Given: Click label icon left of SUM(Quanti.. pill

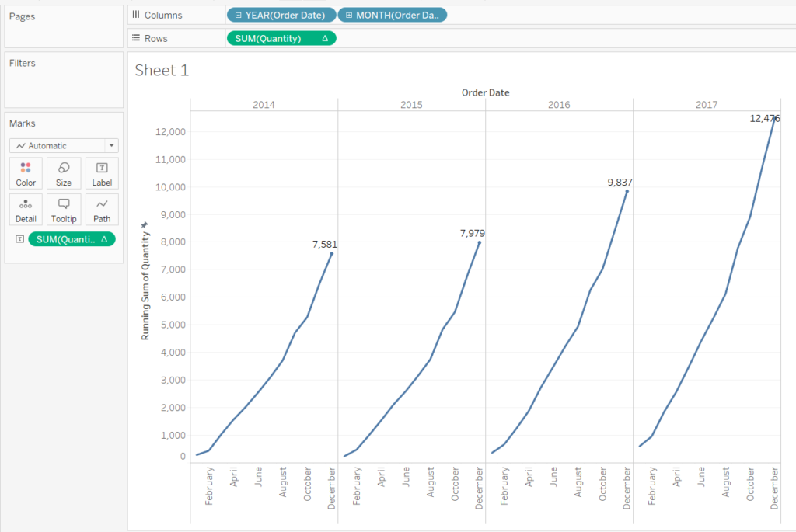Looking at the screenshot, I should (x=18, y=239).
